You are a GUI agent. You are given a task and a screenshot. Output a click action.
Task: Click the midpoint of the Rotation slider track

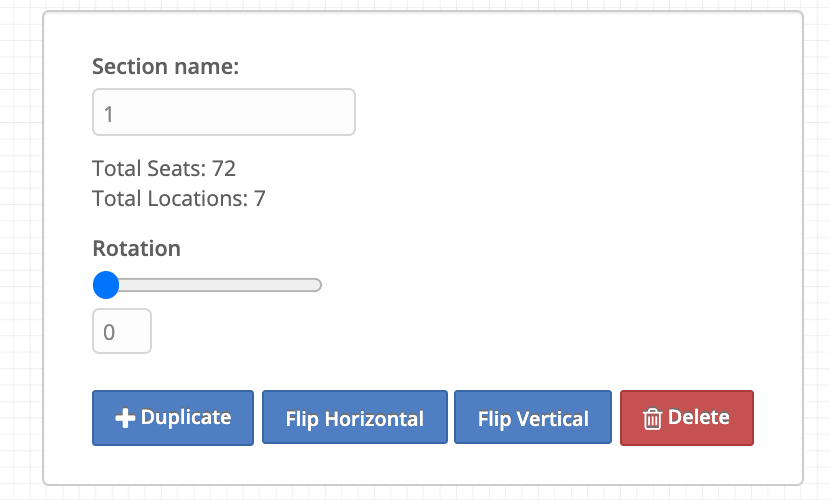click(207, 285)
